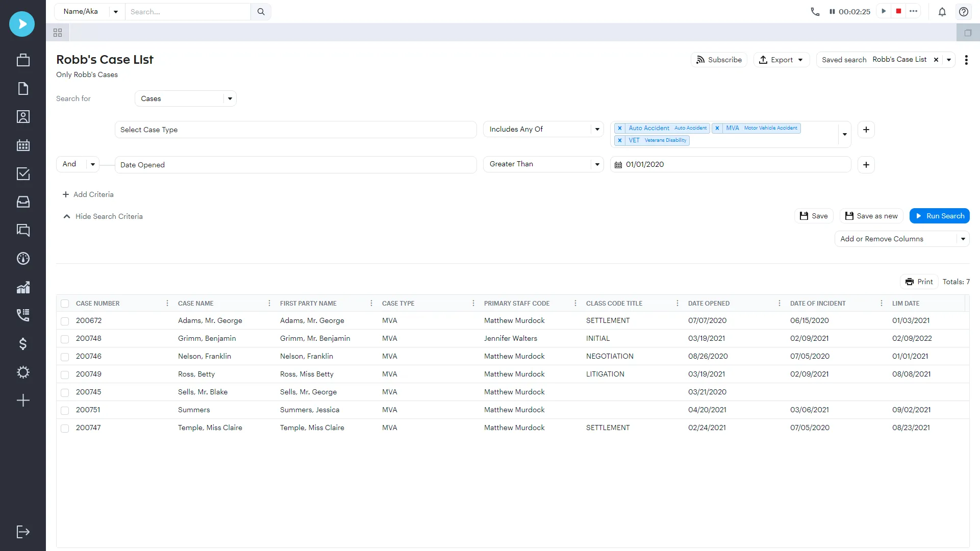The image size is (980, 551).
Task: Open the reports chart sidebar icon
Action: 23,287
